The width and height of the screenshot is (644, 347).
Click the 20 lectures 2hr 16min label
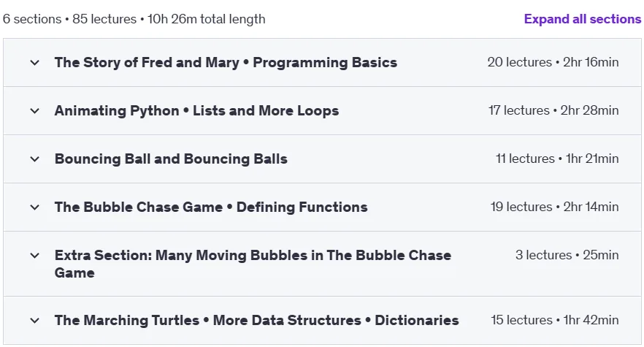(x=553, y=62)
